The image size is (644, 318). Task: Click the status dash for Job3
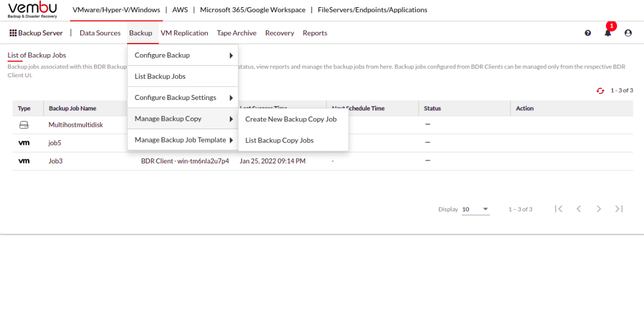(427, 161)
